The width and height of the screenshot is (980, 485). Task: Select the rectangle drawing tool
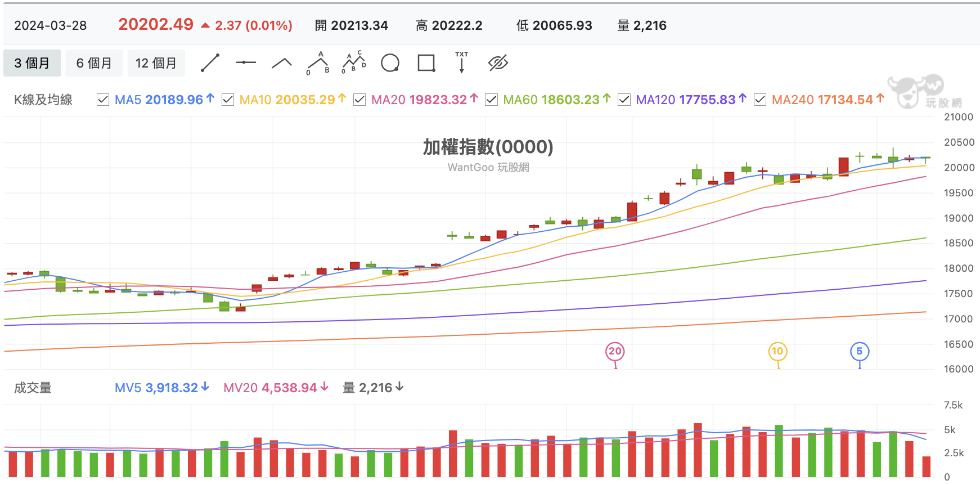click(426, 63)
